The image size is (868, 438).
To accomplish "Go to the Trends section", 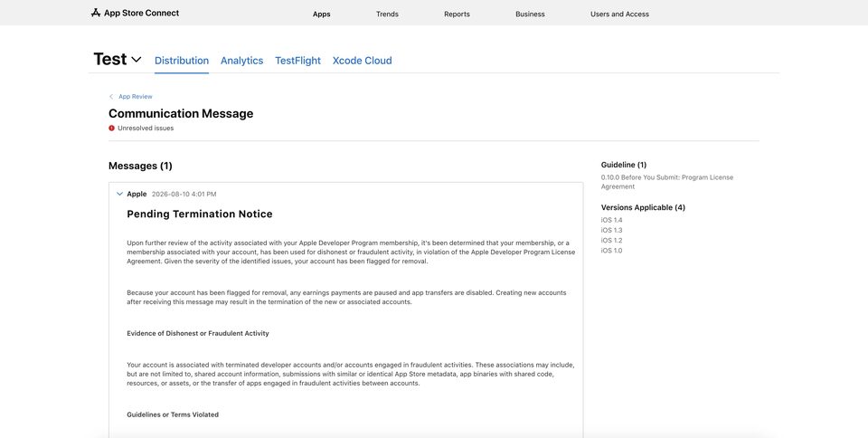I will click(x=387, y=14).
